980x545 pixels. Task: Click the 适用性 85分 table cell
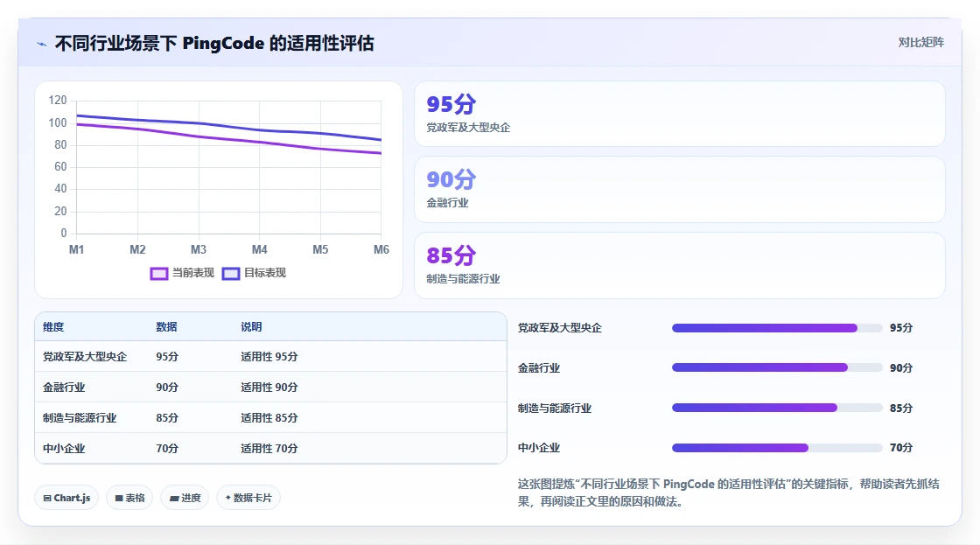click(269, 418)
